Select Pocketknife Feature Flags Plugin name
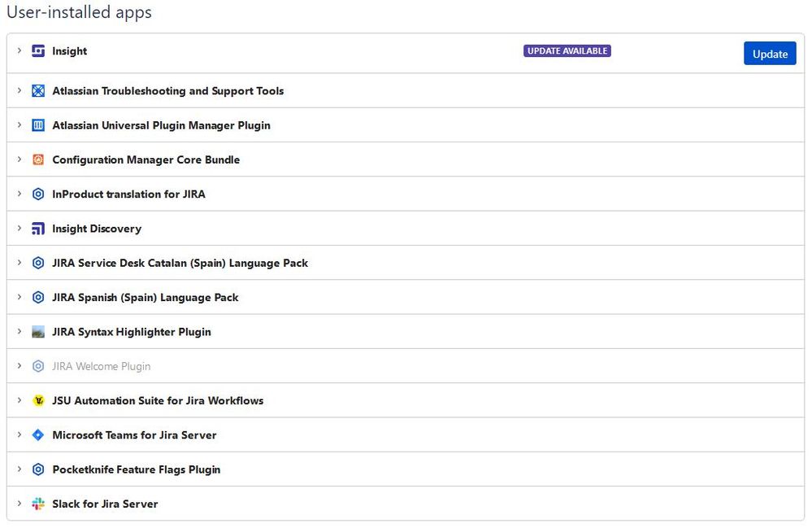 pyautogui.click(x=137, y=469)
